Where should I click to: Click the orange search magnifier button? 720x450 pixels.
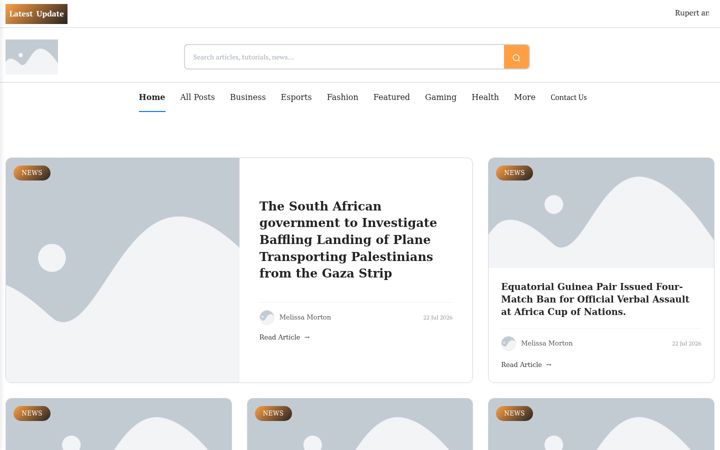click(x=517, y=57)
